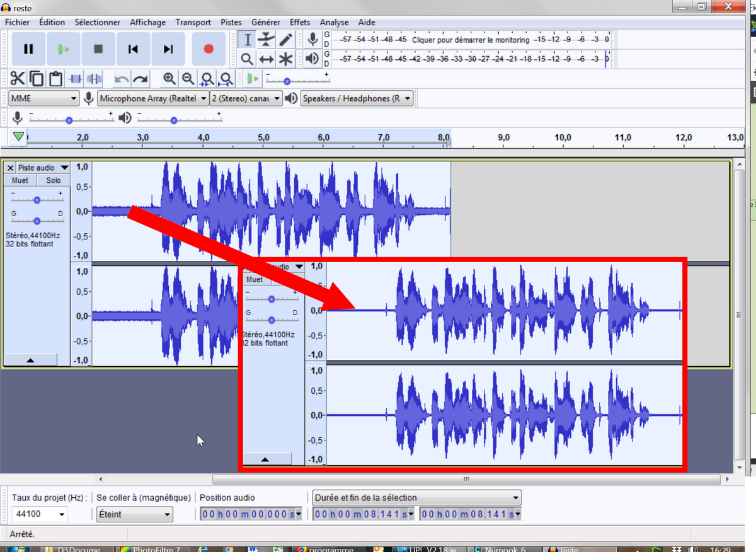The image size is (756, 552).
Task: Toggle Muet on the second track
Action: tap(255, 279)
